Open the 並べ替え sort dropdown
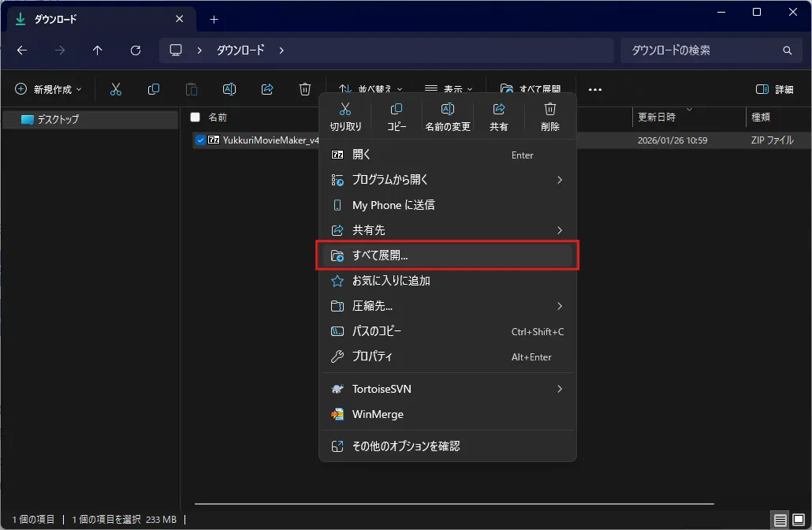Viewport: 812px width, 530px height. (x=371, y=89)
